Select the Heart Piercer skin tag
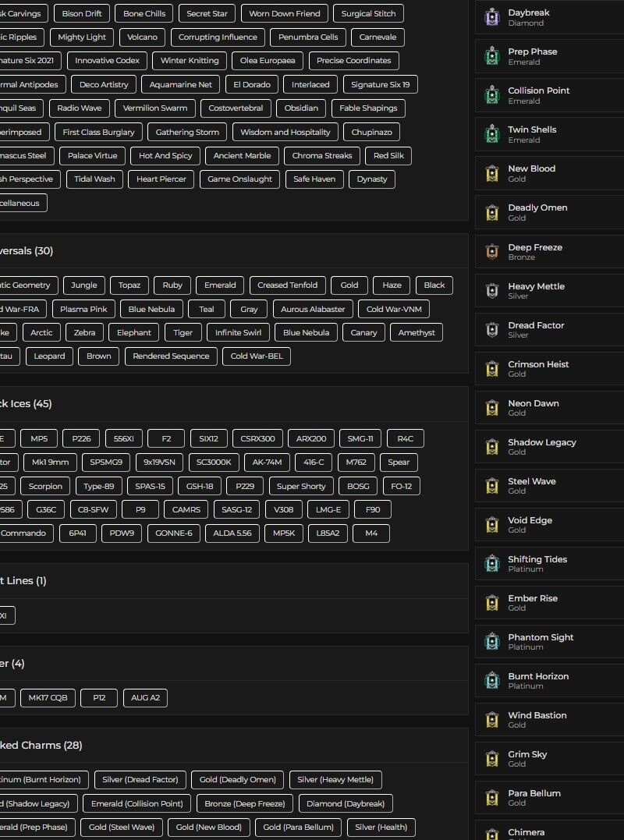624x840 pixels. 161,179
